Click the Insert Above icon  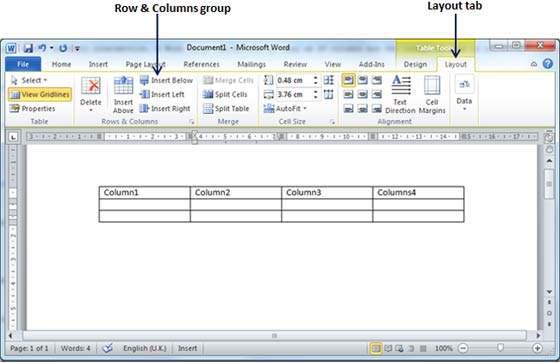coord(123,95)
